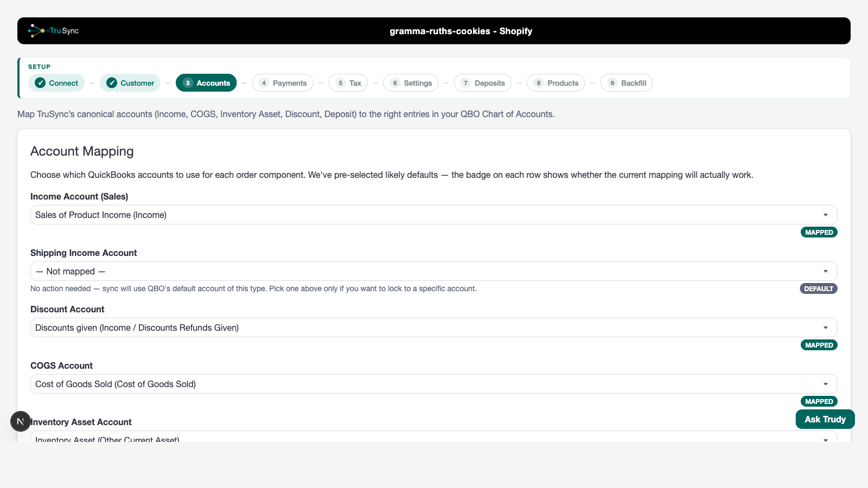Open the Shipping Income Account dropdown
The image size is (868, 488).
tap(434, 271)
